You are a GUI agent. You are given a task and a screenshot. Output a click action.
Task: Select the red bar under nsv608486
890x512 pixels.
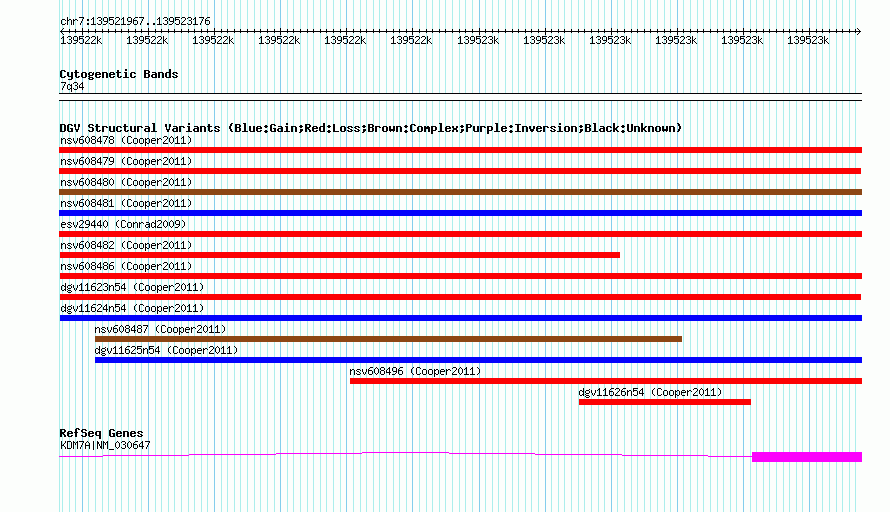tap(460, 276)
